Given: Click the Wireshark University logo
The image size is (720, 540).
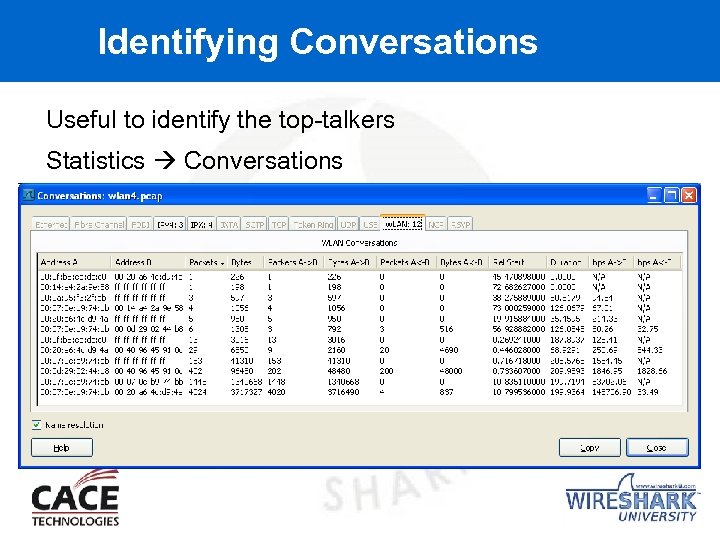Looking at the screenshot, I should click(631, 500).
